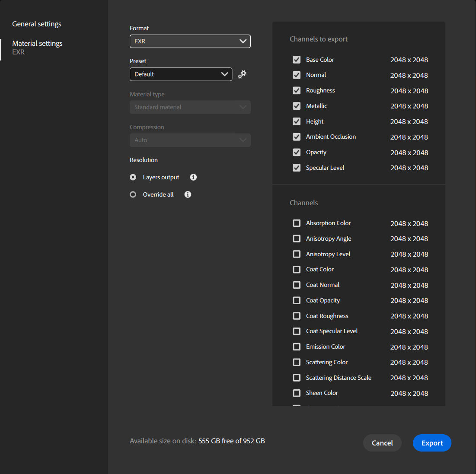Open the Format dropdown showing EXR
This screenshot has width=476, height=474.
point(190,41)
